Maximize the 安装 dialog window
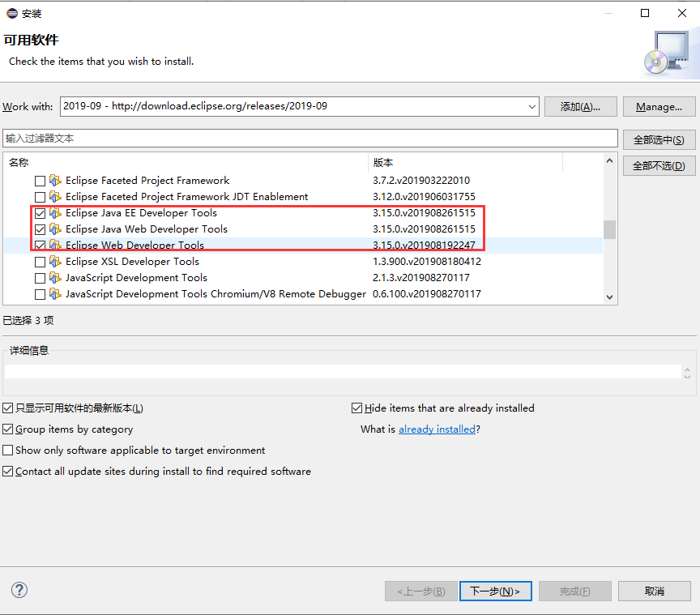The width and height of the screenshot is (700, 615). [x=645, y=14]
